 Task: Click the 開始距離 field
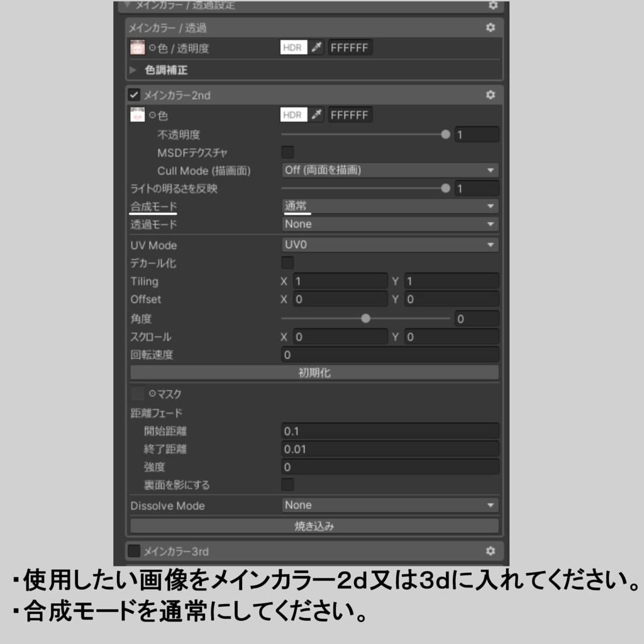390,431
